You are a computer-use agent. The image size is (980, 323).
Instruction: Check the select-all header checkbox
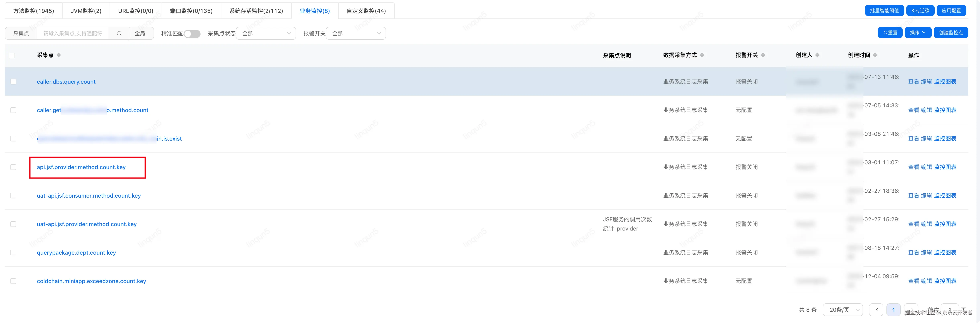tap(12, 56)
